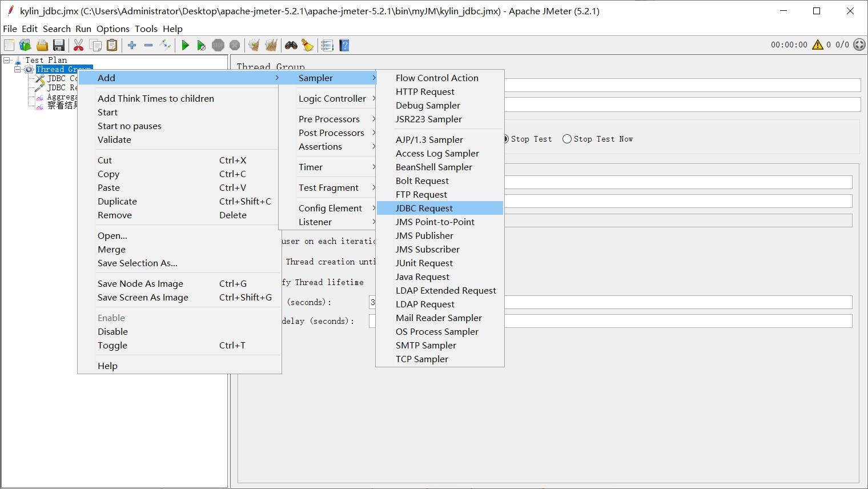This screenshot has width=868, height=489.
Task: Click the Comments input field
Action: coord(682,104)
